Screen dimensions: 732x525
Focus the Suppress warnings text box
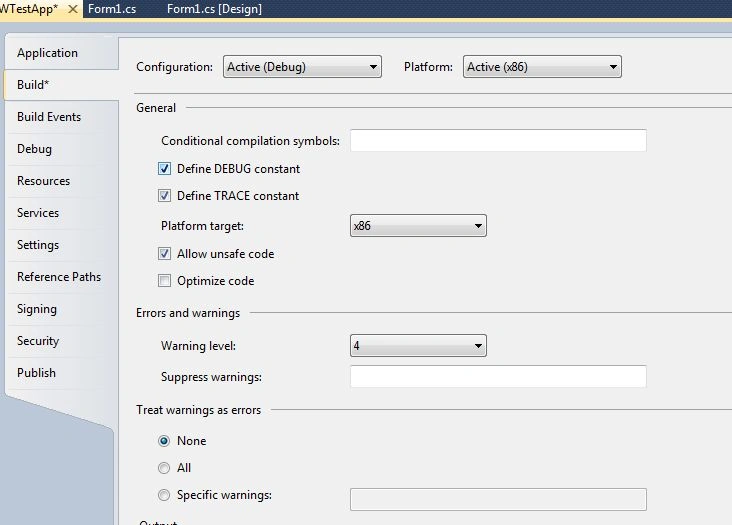click(498, 377)
